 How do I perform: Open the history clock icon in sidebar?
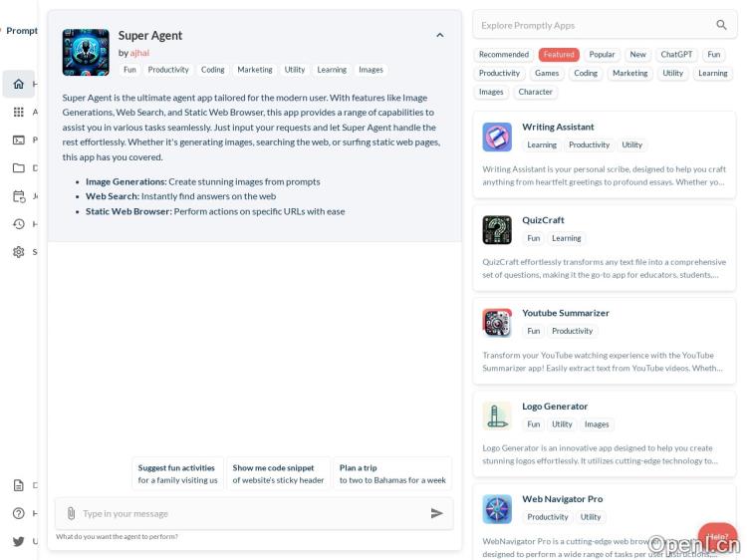[x=18, y=224]
